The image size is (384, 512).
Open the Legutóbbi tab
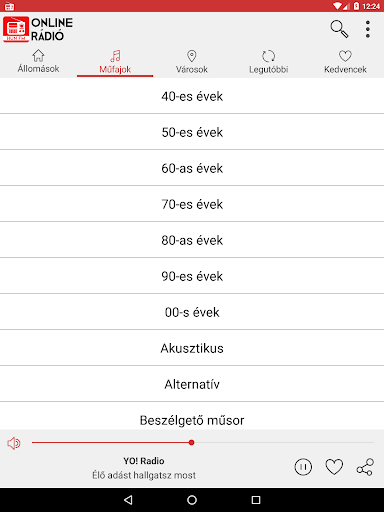pyautogui.click(x=269, y=62)
